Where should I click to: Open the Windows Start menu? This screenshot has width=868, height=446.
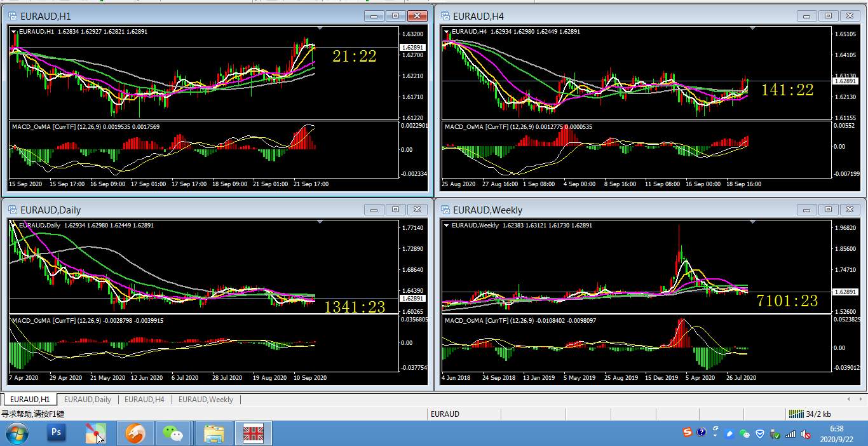click(x=17, y=433)
